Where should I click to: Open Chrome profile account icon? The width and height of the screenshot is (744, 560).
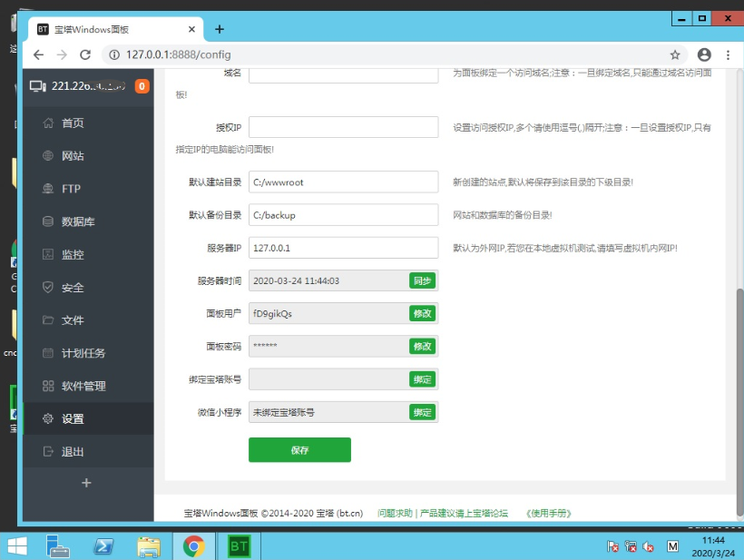[x=704, y=55]
